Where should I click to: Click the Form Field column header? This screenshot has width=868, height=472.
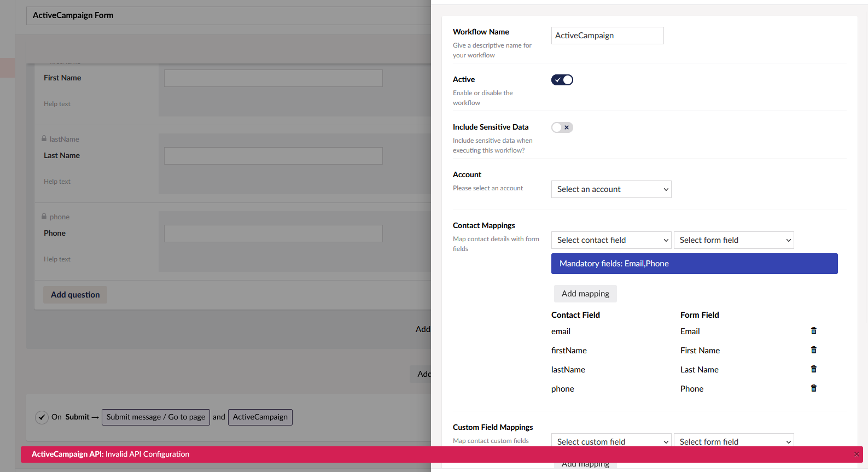coord(700,315)
